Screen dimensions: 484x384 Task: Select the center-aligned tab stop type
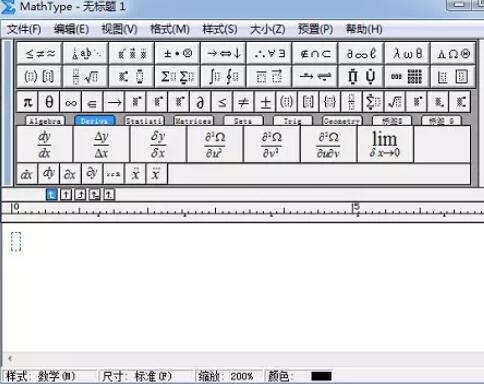click(x=66, y=195)
